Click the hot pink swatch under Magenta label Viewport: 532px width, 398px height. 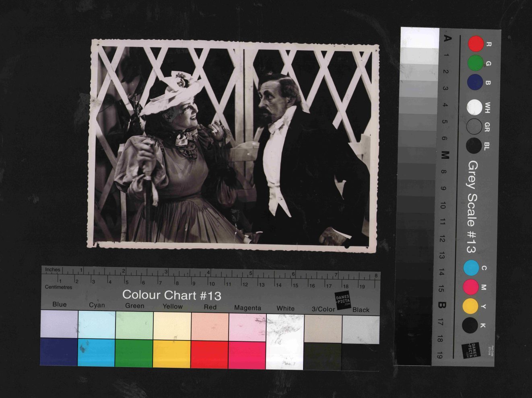[247, 355]
